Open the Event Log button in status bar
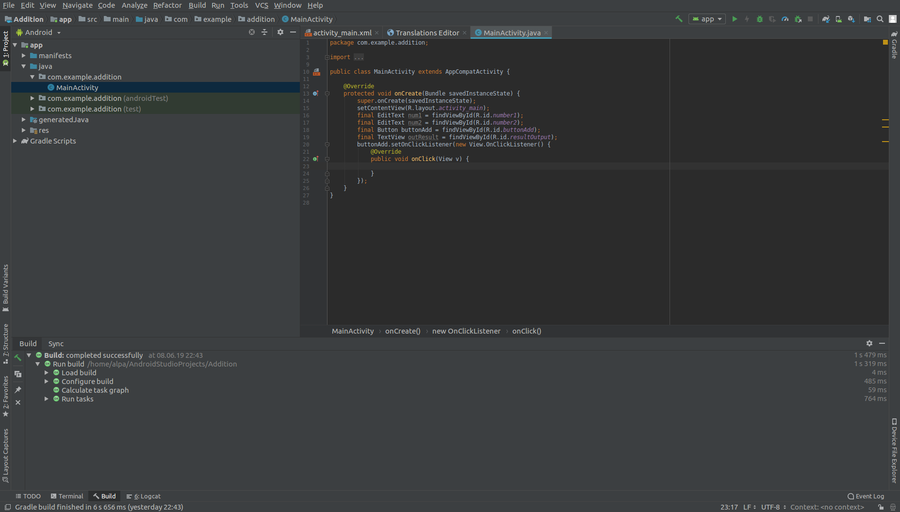The width and height of the screenshot is (900, 512). (866, 496)
